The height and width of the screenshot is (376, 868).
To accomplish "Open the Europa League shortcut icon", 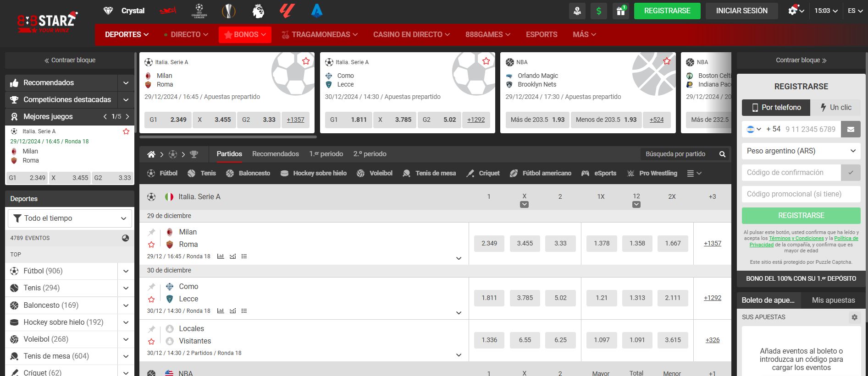I will click(x=228, y=11).
